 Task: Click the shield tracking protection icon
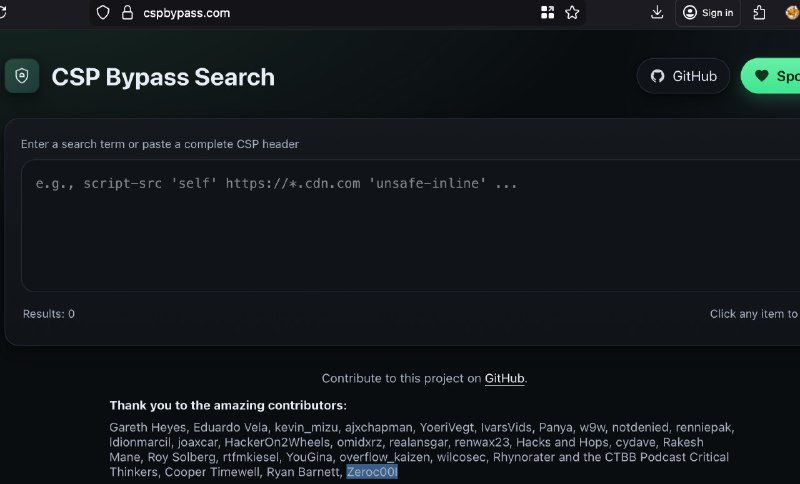103,13
